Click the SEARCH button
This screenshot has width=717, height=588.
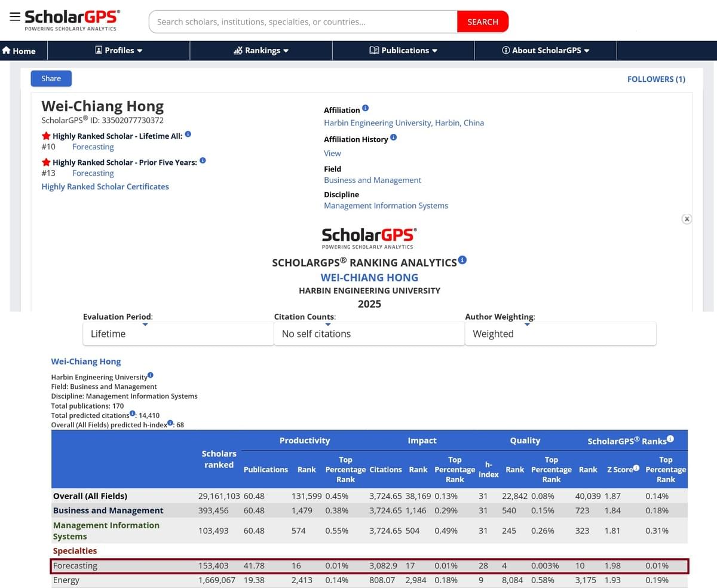(483, 22)
